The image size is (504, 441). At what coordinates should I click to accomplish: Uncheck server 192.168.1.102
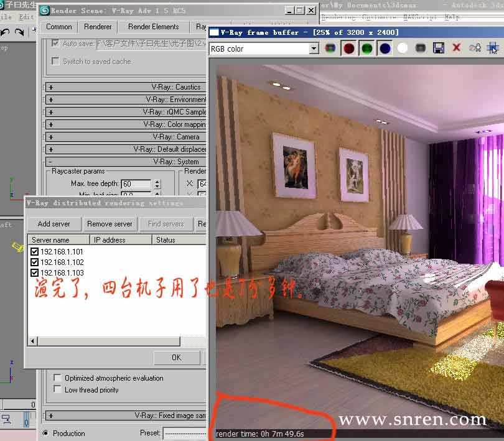(34, 262)
